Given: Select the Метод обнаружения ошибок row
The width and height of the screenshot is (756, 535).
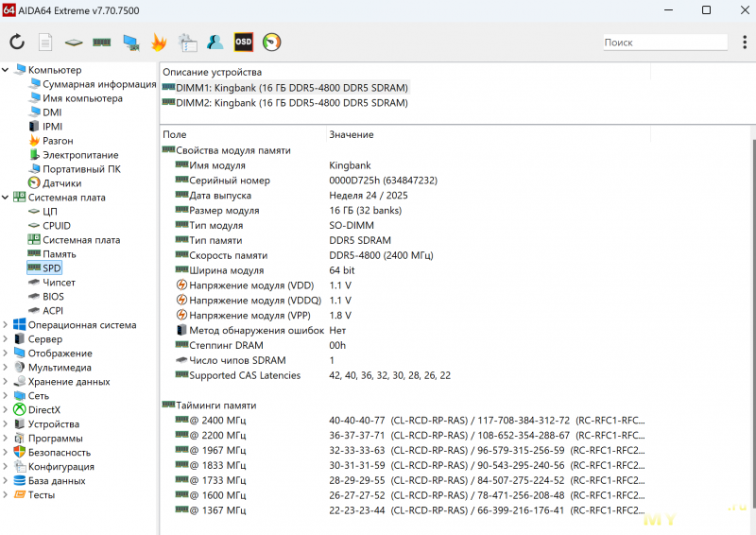Looking at the screenshot, I should pos(405,331).
